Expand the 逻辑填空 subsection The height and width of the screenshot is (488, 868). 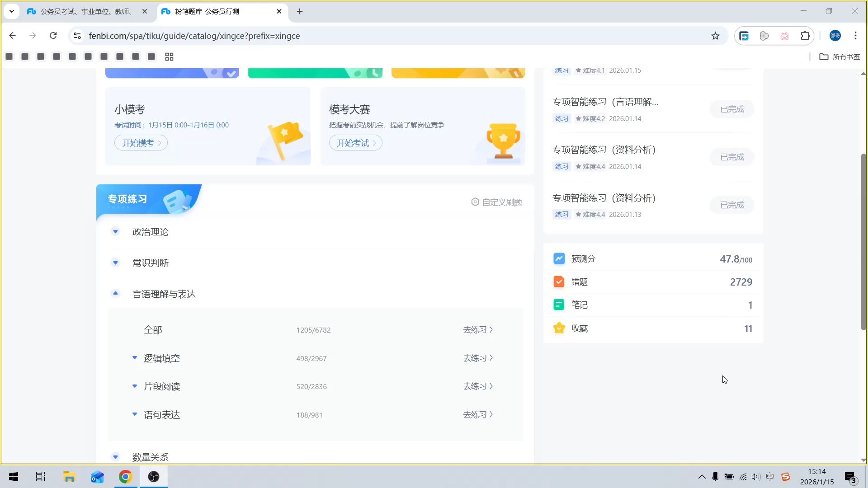click(x=134, y=357)
